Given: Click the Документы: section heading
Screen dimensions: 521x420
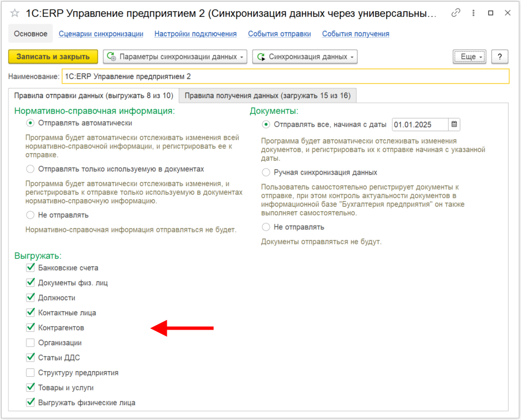Looking at the screenshot, I should pos(274,111).
